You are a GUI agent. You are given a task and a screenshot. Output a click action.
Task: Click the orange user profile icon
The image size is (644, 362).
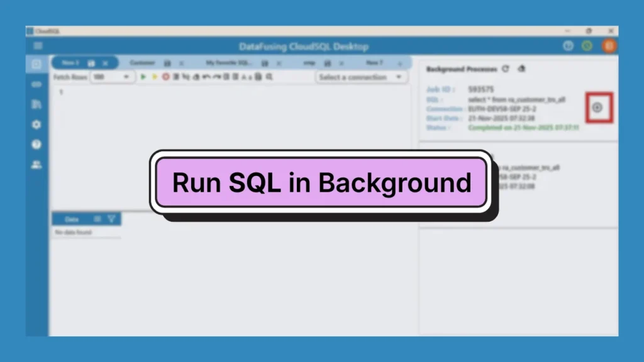608,46
